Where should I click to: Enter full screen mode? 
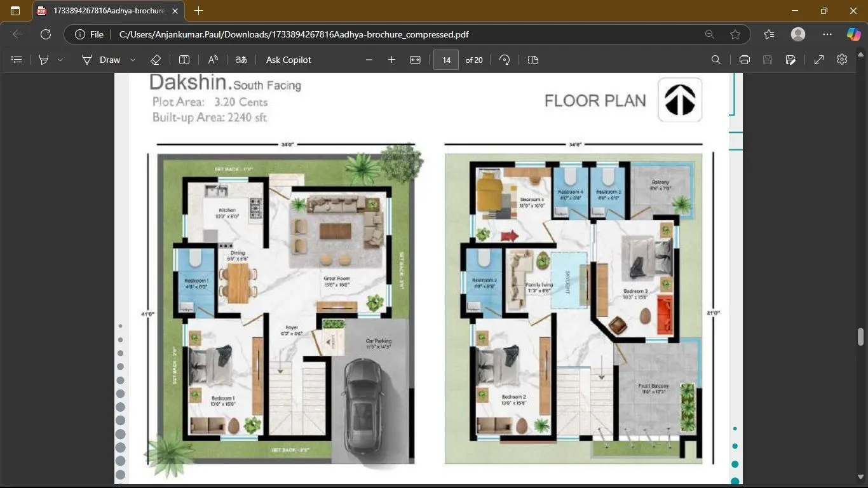(x=820, y=60)
